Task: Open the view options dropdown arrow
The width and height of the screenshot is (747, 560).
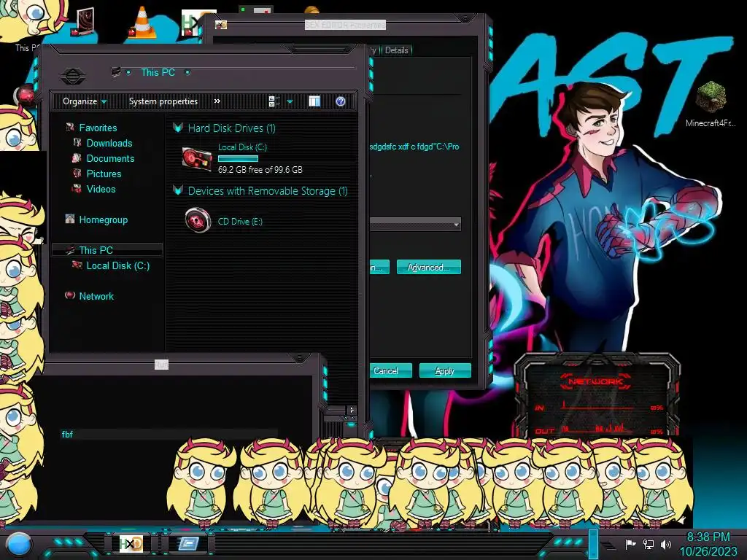Action: point(290,101)
